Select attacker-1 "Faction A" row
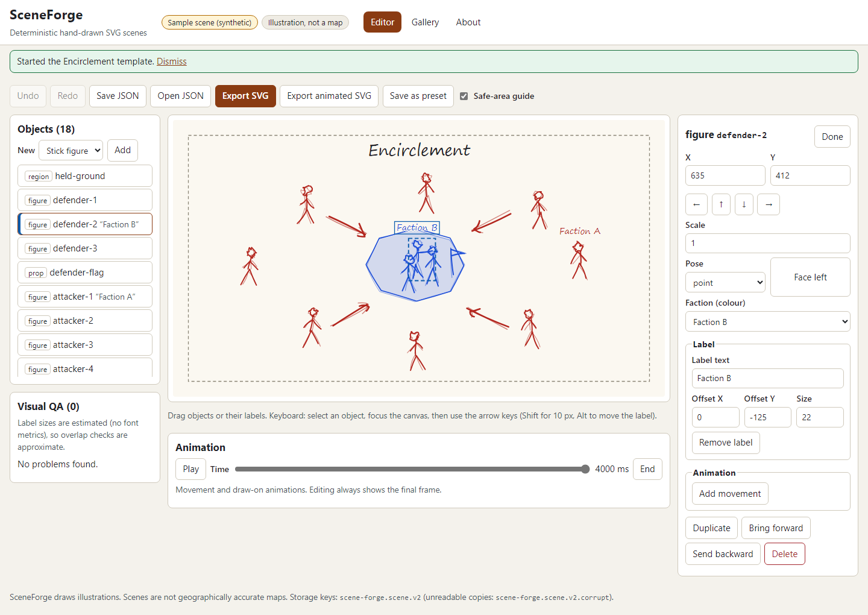Viewport: 868px width, 615px height. click(x=85, y=297)
